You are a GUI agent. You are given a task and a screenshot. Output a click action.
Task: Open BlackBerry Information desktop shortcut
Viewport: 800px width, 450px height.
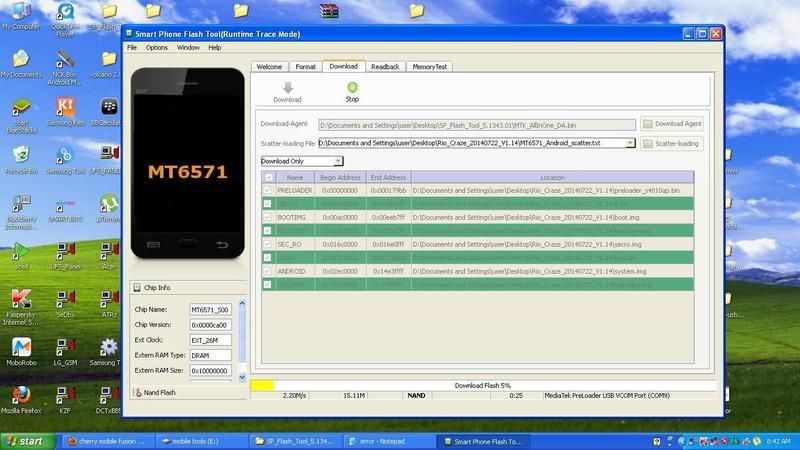click(21, 203)
